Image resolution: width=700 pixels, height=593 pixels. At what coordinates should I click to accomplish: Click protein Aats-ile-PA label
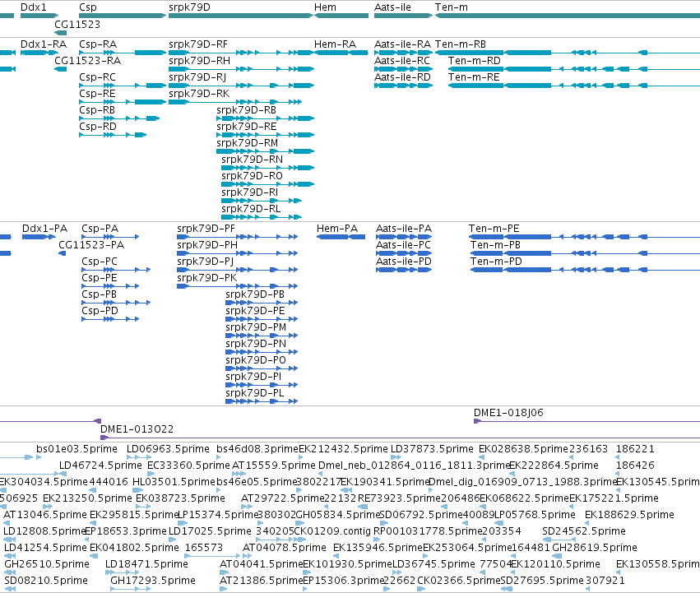point(404,229)
